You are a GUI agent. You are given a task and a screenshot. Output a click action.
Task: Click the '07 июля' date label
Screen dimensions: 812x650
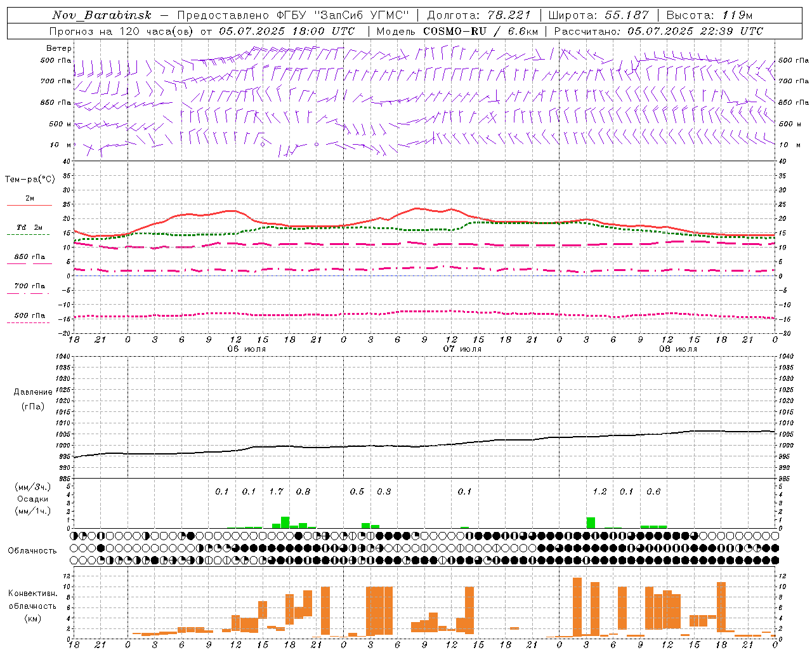coord(462,349)
